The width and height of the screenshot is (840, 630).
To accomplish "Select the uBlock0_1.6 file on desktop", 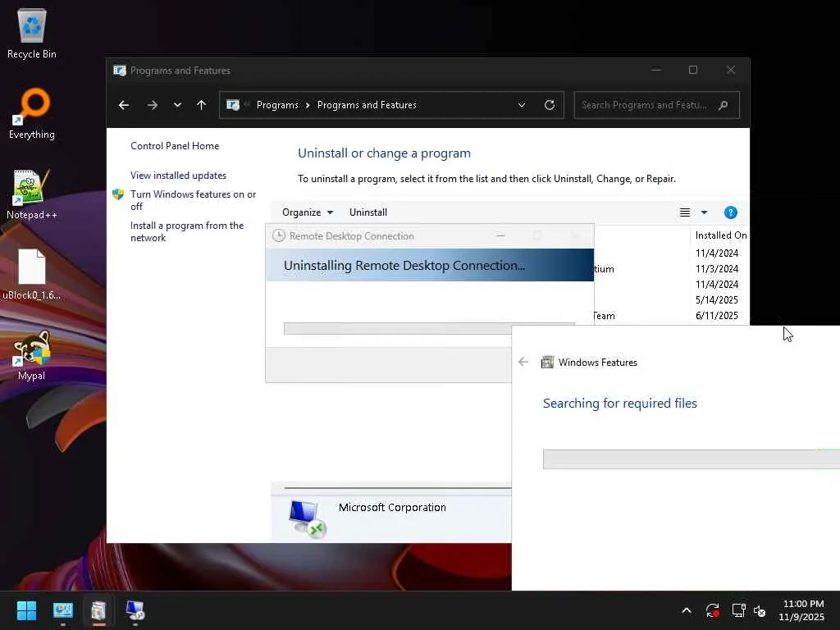I will coord(32,274).
